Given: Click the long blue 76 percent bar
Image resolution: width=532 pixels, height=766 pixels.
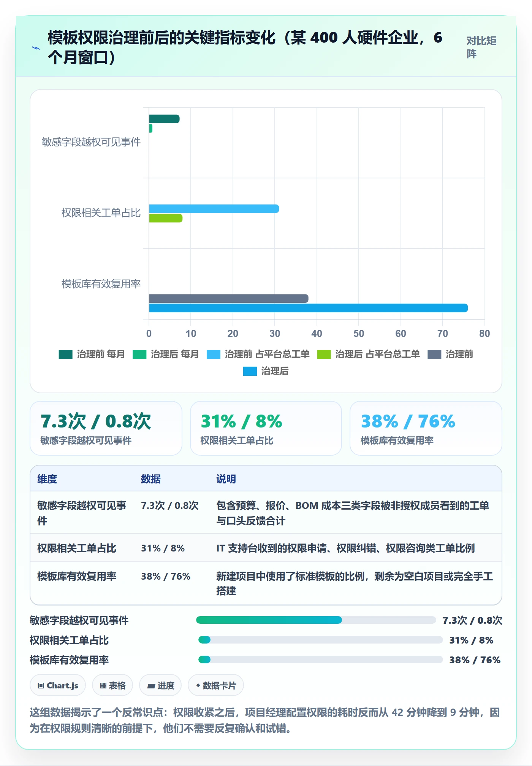Looking at the screenshot, I should click(x=308, y=308).
